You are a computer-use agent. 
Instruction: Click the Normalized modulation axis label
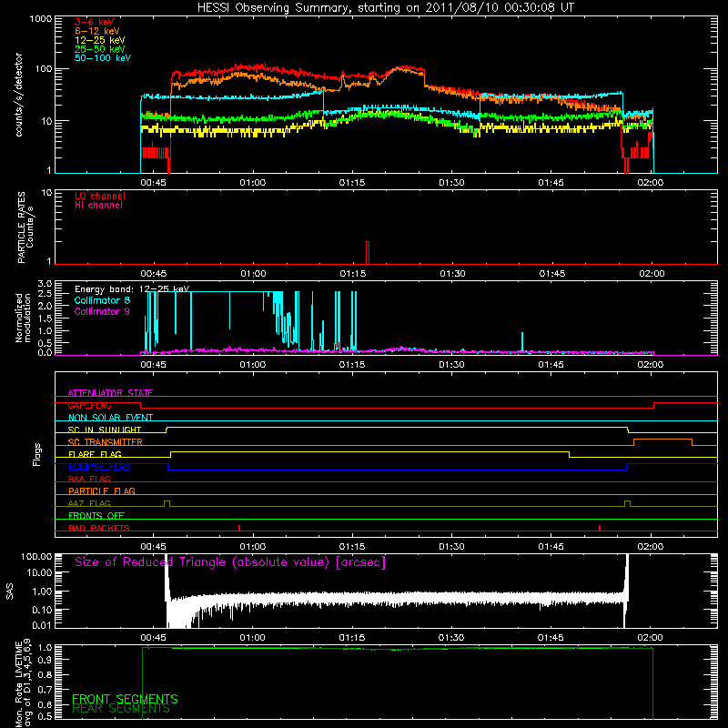(23, 318)
